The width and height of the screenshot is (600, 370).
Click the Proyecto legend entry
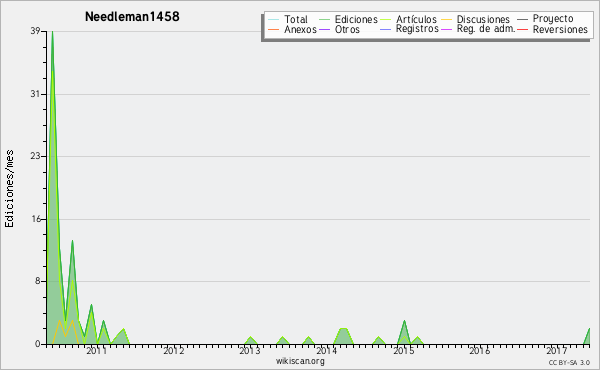[553, 18]
